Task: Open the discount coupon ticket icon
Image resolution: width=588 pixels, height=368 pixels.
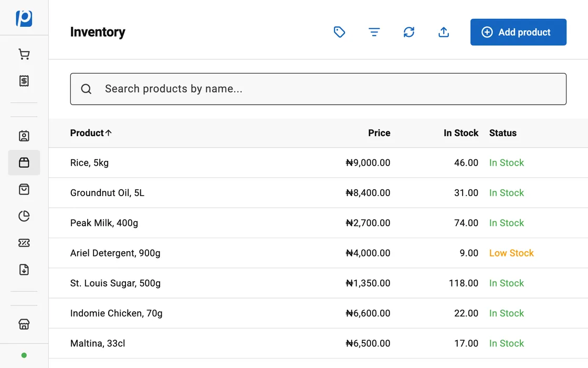Action: (x=24, y=243)
